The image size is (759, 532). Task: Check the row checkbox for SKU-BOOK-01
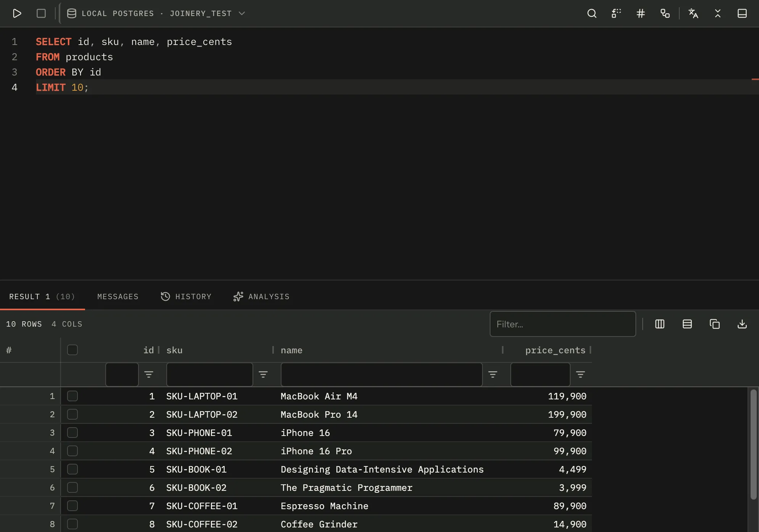72,469
